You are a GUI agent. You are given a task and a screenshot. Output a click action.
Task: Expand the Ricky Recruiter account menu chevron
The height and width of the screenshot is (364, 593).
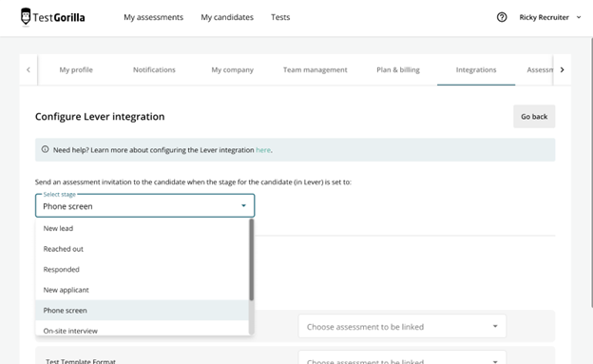pos(579,17)
